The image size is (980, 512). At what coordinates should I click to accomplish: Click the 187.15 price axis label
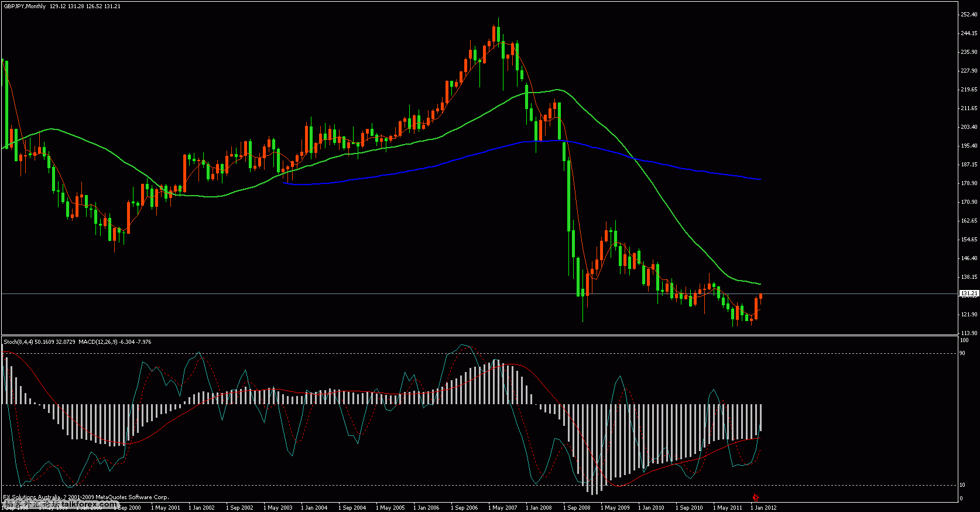click(969, 165)
